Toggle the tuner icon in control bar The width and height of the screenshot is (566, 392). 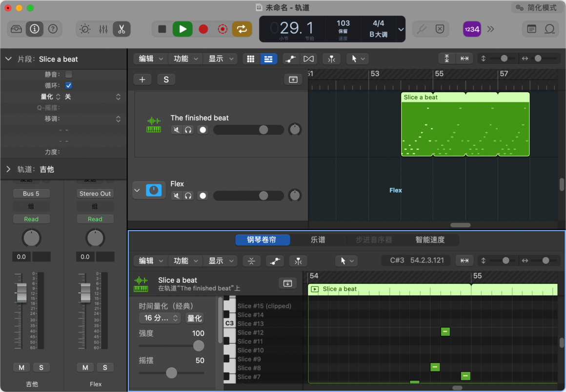tap(421, 29)
